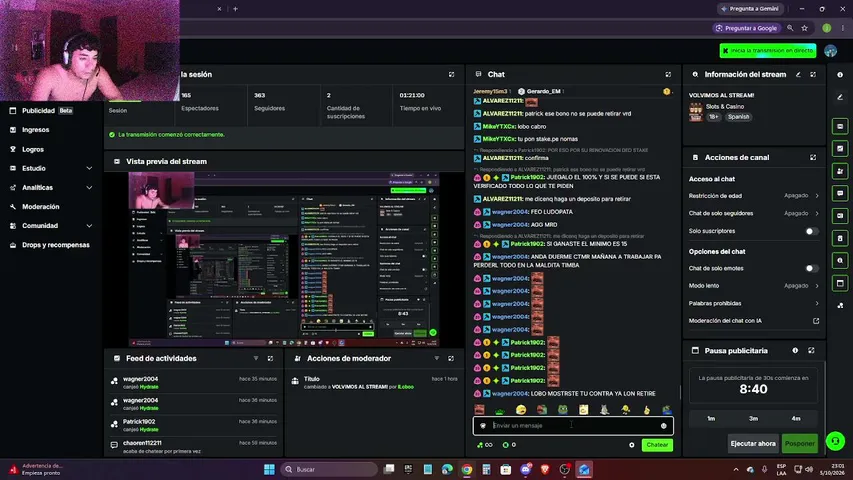Click Pregunta a Gemini in title bar
Screen dimensions: 853x480
(x=750, y=9)
